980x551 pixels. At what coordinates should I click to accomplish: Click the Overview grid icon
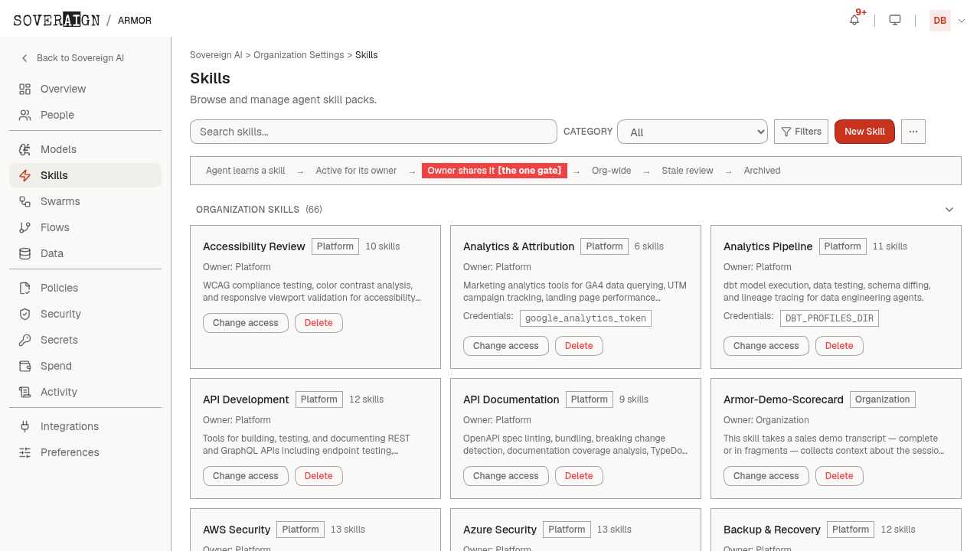pyautogui.click(x=25, y=89)
